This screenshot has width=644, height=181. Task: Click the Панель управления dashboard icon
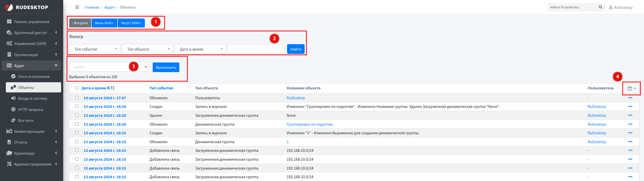[9, 22]
